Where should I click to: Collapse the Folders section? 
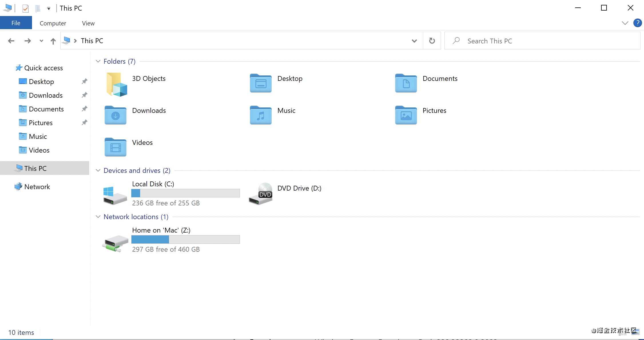pos(98,61)
